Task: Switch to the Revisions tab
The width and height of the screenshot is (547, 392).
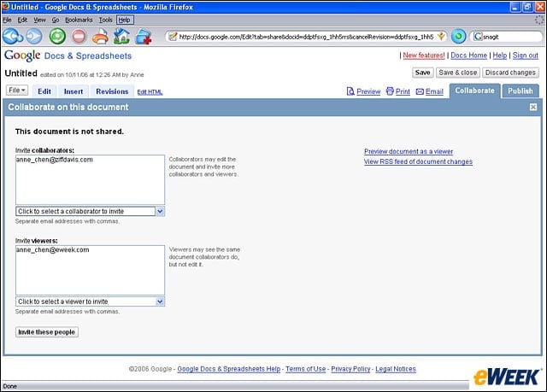Action: (x=112, y=91)
